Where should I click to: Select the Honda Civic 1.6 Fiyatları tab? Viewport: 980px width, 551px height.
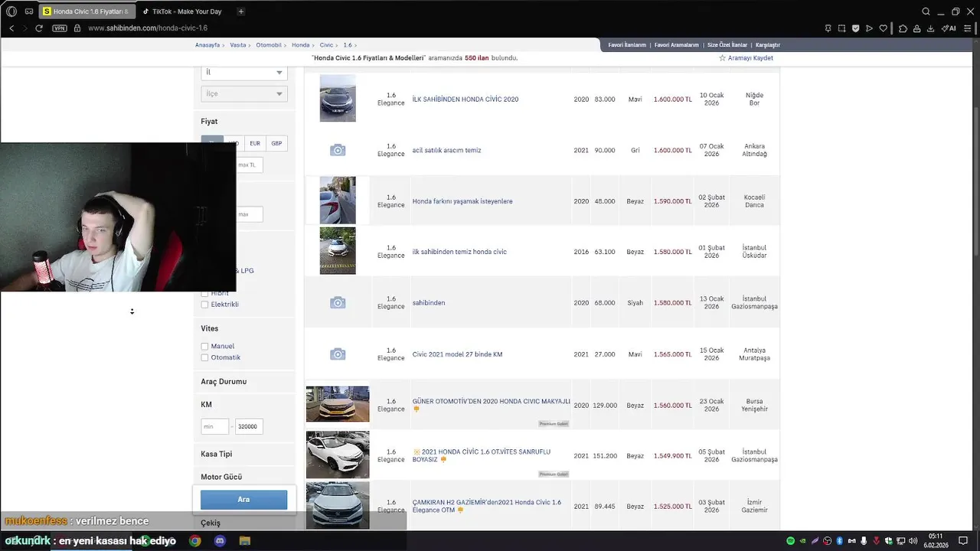(x=87, y=11)
